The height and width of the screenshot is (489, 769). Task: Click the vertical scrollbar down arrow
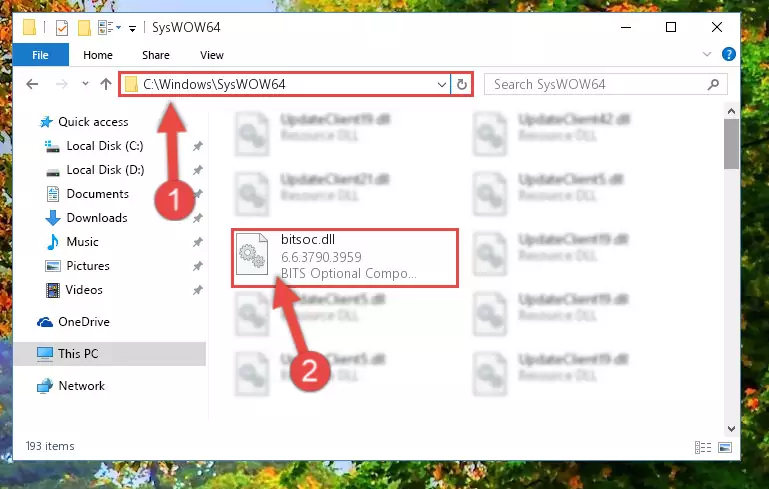(x=731, y=429)
